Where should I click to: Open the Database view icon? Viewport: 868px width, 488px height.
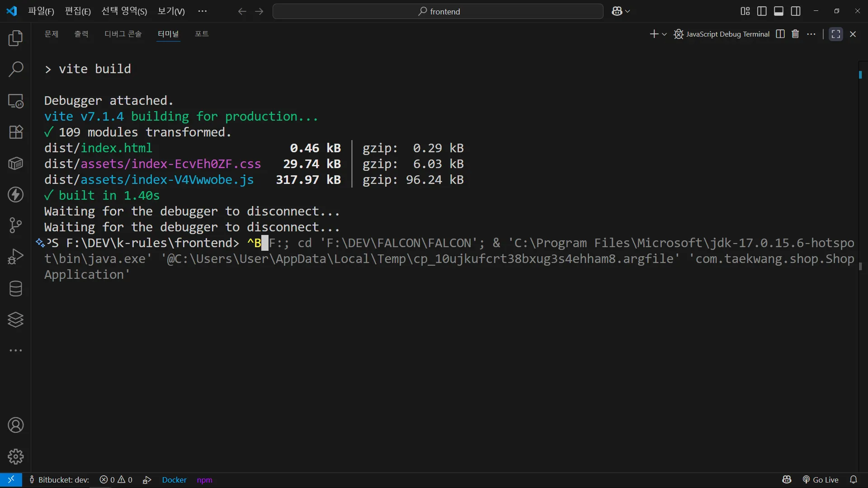(16, 289)
